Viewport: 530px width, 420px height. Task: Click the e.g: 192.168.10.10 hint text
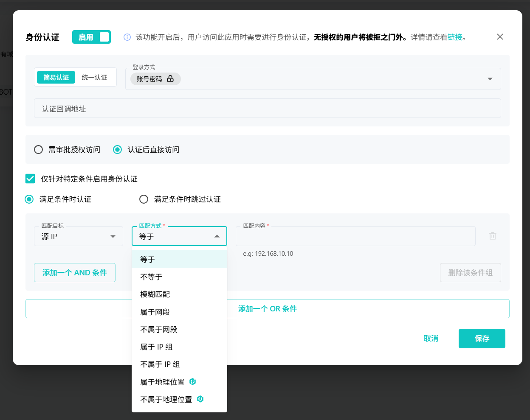point(268,254)
